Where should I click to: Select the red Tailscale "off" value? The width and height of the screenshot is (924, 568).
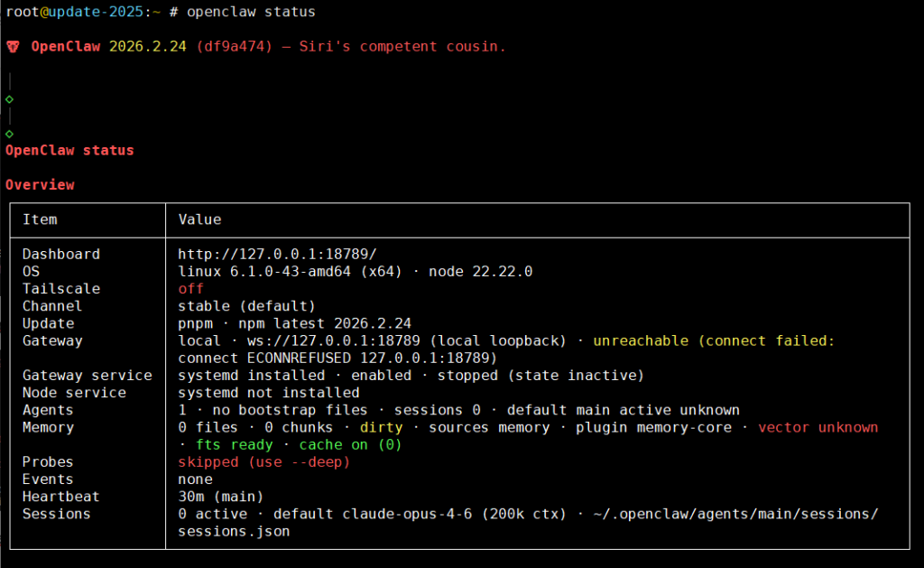click(x=190, y=289)
